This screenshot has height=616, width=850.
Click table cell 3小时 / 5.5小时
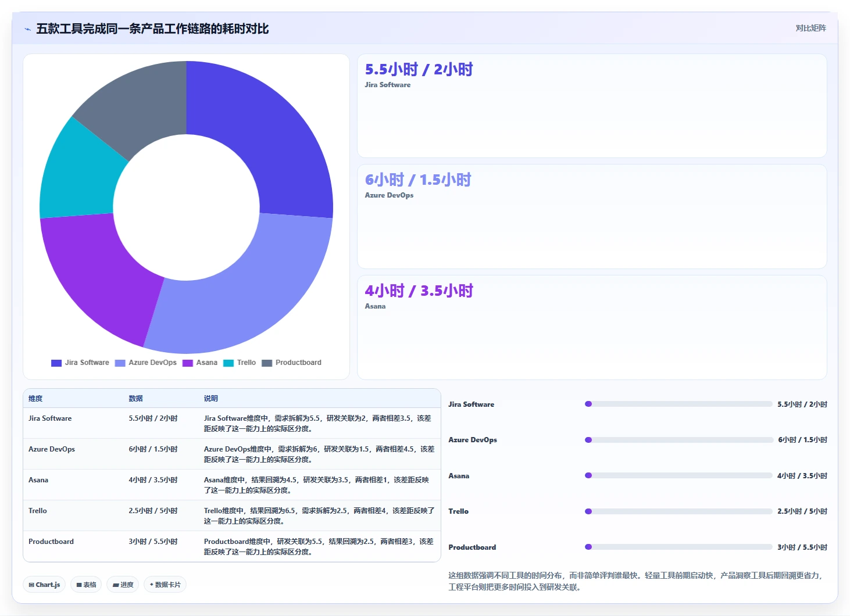coord(153,542)
